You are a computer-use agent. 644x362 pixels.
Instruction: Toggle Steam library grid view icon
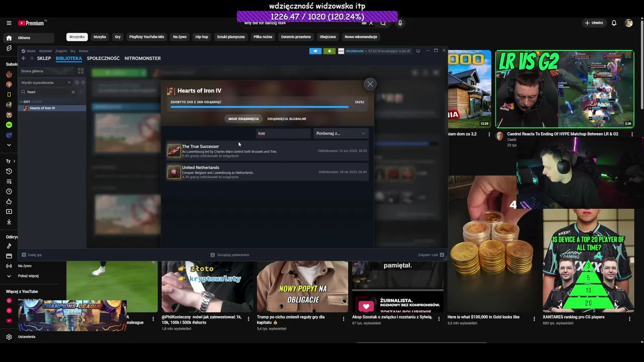(80, 71)
